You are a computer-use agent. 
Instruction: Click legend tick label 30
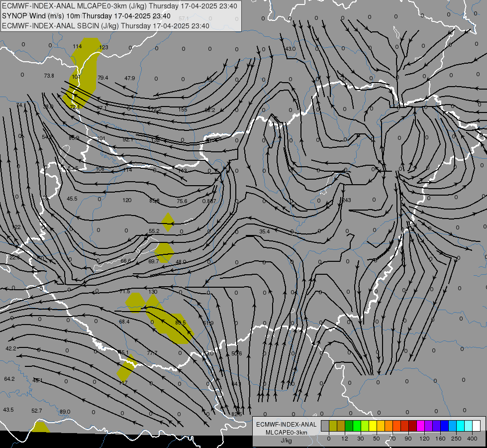[360, 439]
